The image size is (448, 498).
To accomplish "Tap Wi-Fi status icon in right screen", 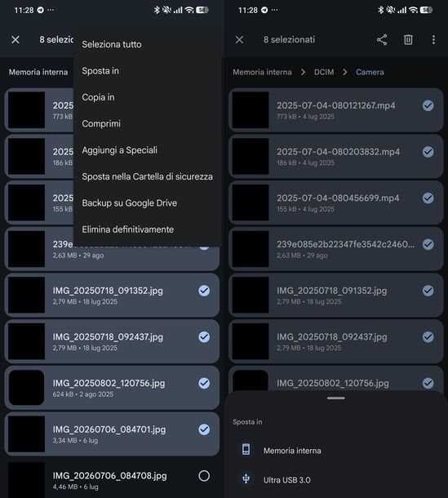I will (x=413, y=10).
